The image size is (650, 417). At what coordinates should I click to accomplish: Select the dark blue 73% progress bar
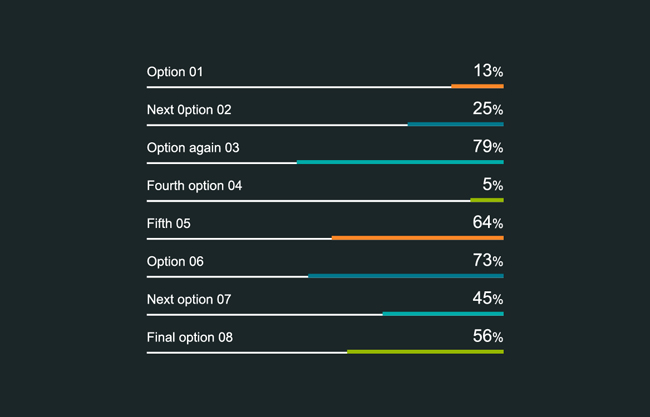point(406,276)
